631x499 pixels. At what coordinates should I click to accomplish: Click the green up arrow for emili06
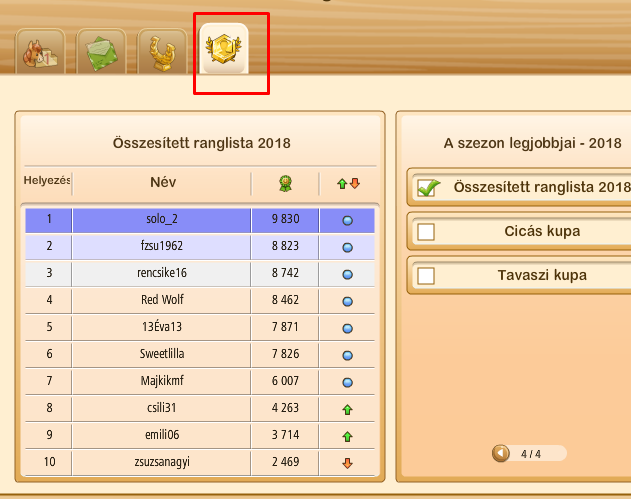pyautogui.click(x=348, y=437)
